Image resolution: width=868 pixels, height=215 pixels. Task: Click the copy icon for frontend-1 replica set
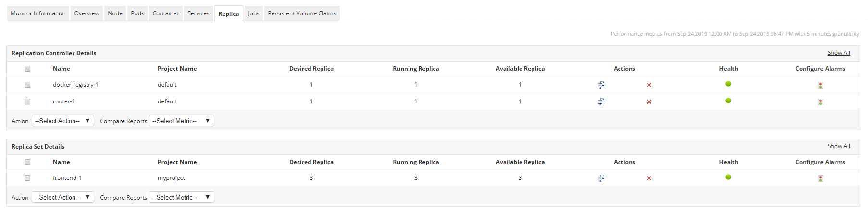(x=601, y=178)
